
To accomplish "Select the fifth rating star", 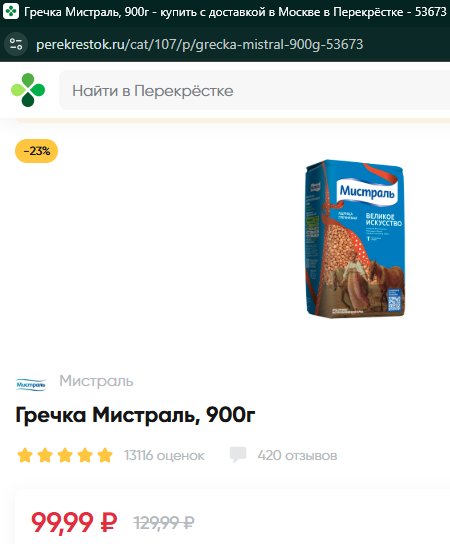I will click(x=105, y=455).
